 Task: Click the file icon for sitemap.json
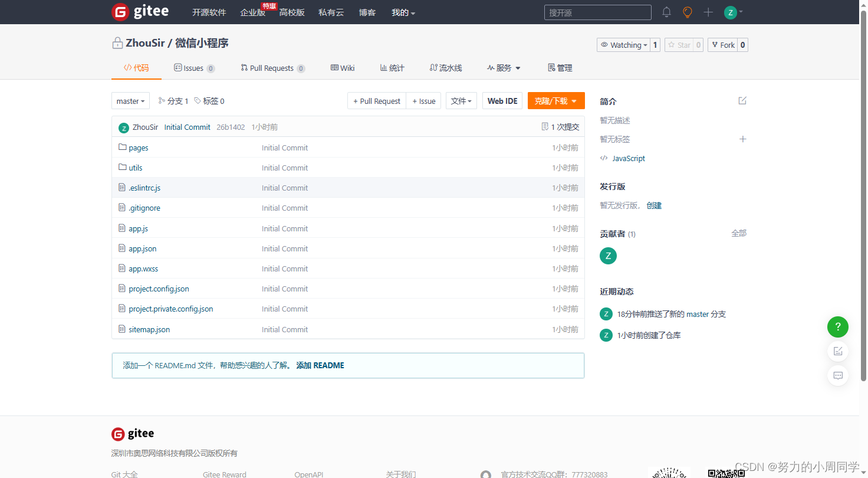(x=123, y=329)
